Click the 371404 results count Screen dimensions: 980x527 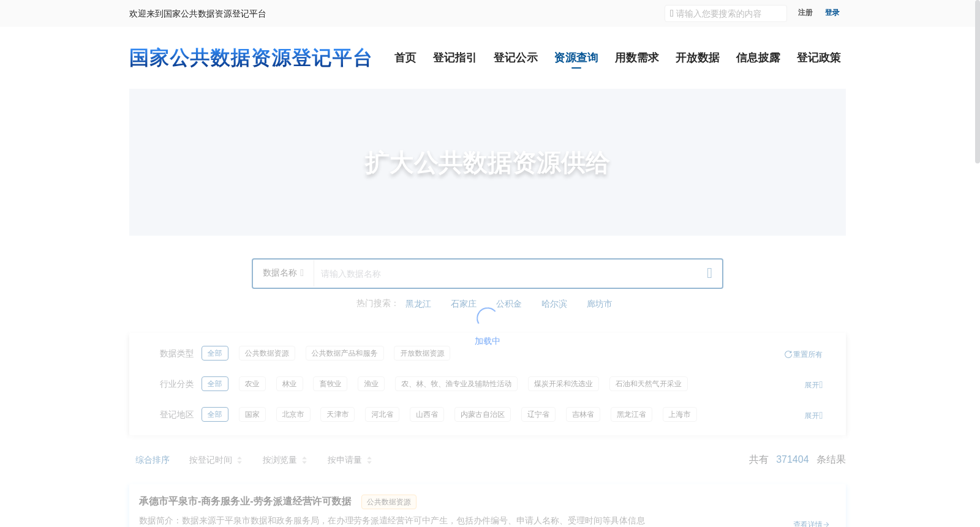tap(793, 459)
